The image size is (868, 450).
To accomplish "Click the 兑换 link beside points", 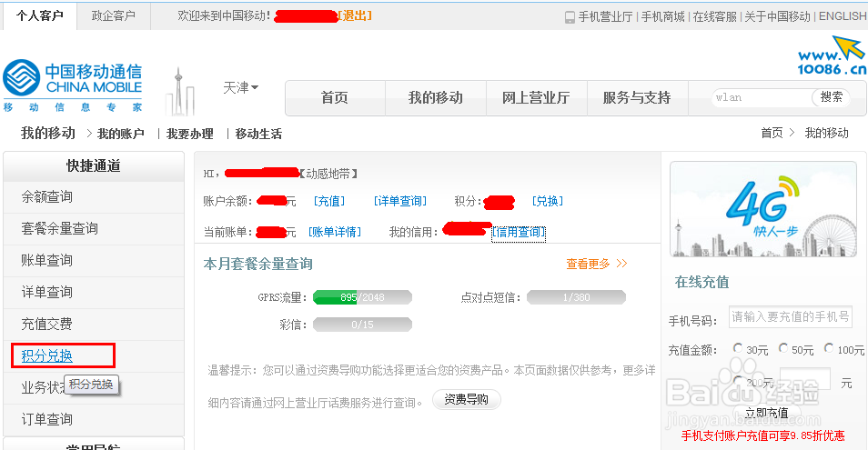I will click(547, 201).
